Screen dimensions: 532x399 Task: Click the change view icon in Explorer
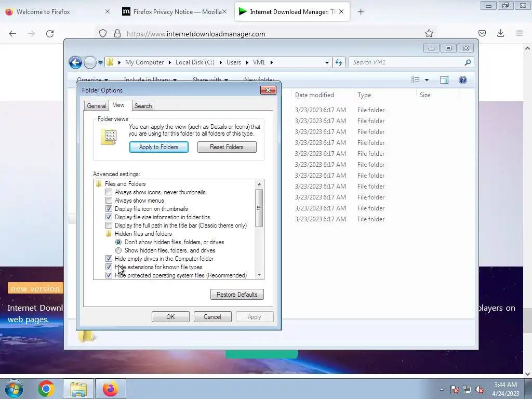[x=416, y=79]
